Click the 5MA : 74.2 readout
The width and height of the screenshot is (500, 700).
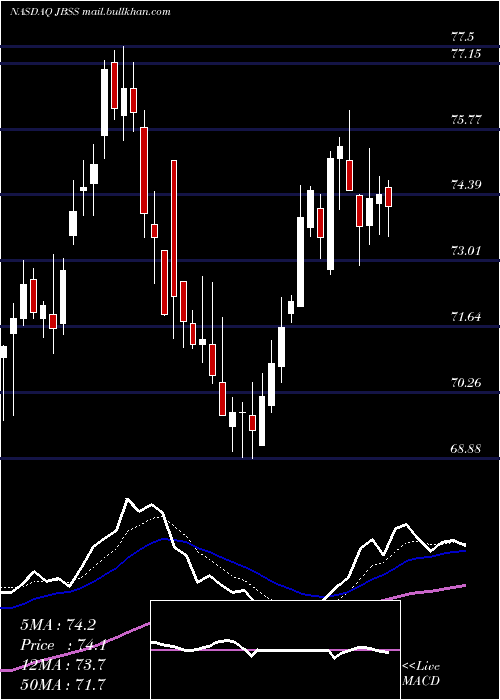pos(58,625)
